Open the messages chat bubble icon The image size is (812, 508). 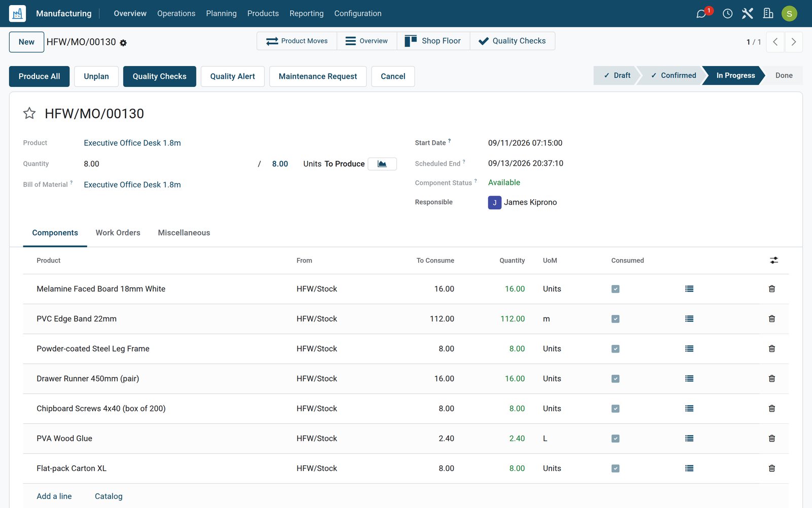click(701, 14)
